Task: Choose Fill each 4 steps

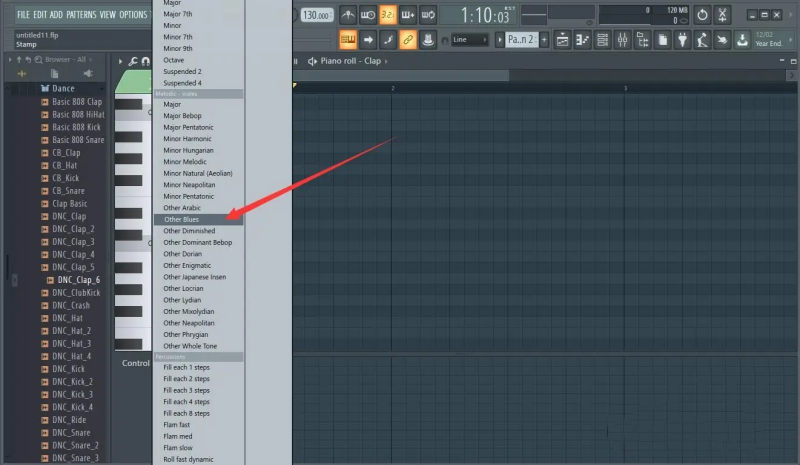Action: click(x=198, y=402)
